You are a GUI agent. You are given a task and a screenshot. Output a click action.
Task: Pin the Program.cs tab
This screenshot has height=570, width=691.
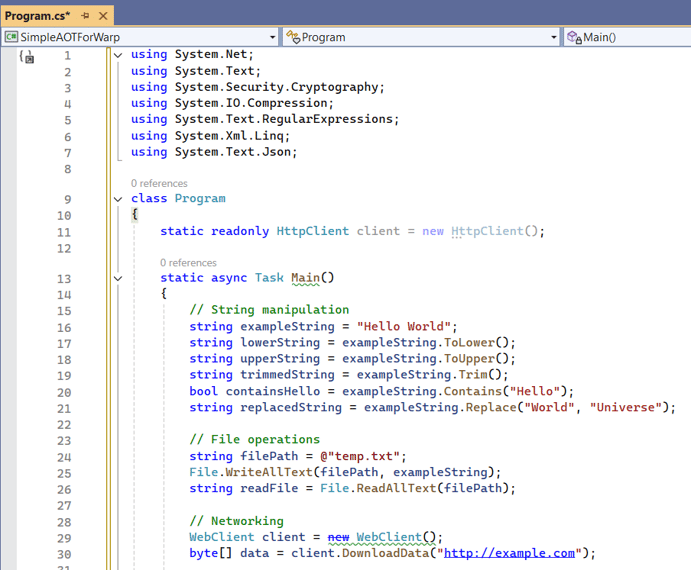pyautogui.click(x=85, y=16)
